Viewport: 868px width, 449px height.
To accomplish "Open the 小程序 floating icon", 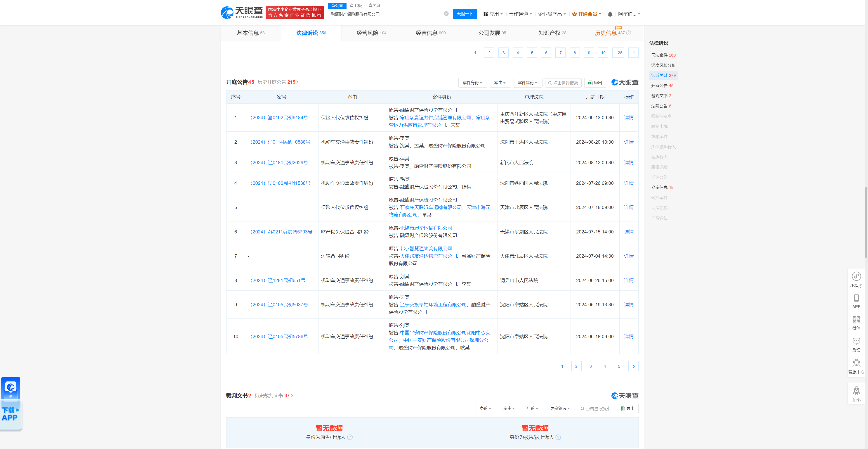I will pyautogui.click(x=856, y=279).
